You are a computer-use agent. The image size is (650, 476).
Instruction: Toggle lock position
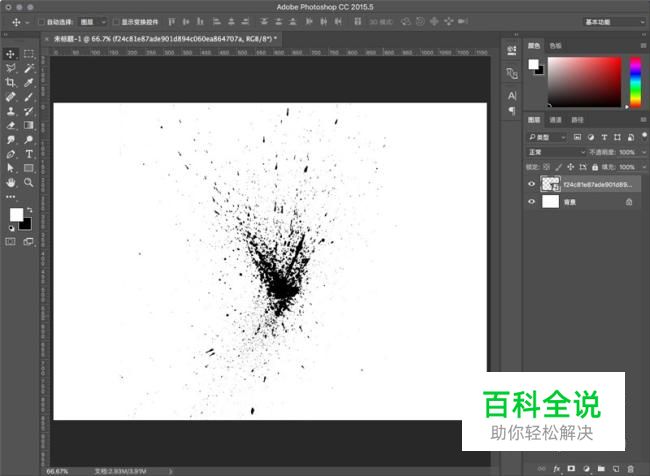click(x=571, y=167)
